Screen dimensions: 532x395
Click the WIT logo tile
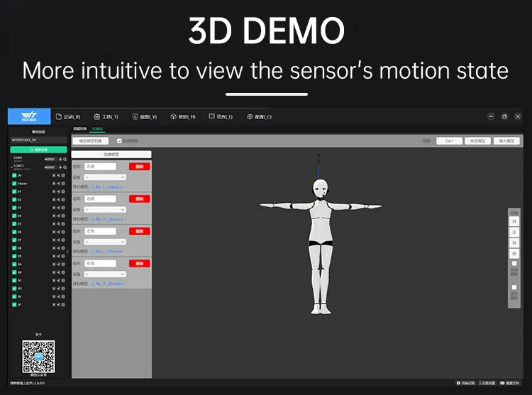point(29,116)
